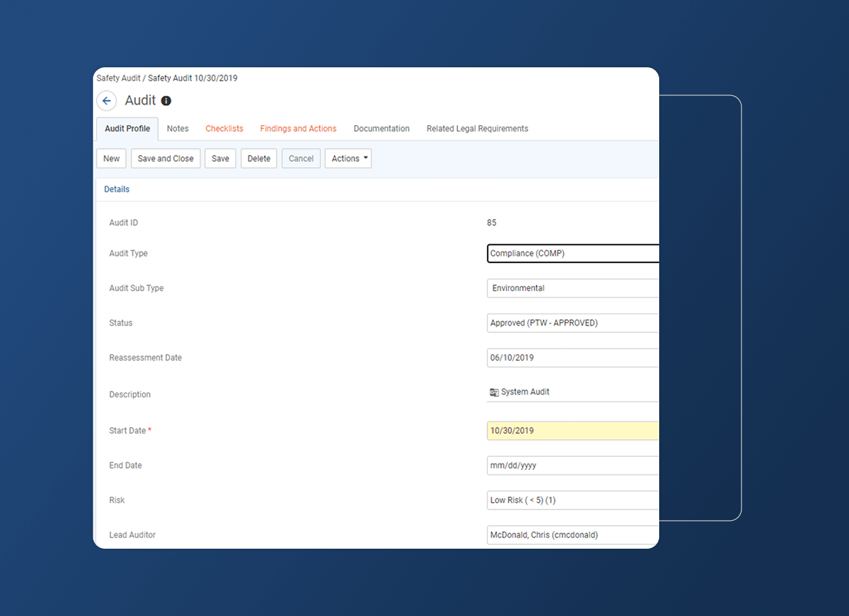
Task: Collapse the Details section
Action: point(116,189)
